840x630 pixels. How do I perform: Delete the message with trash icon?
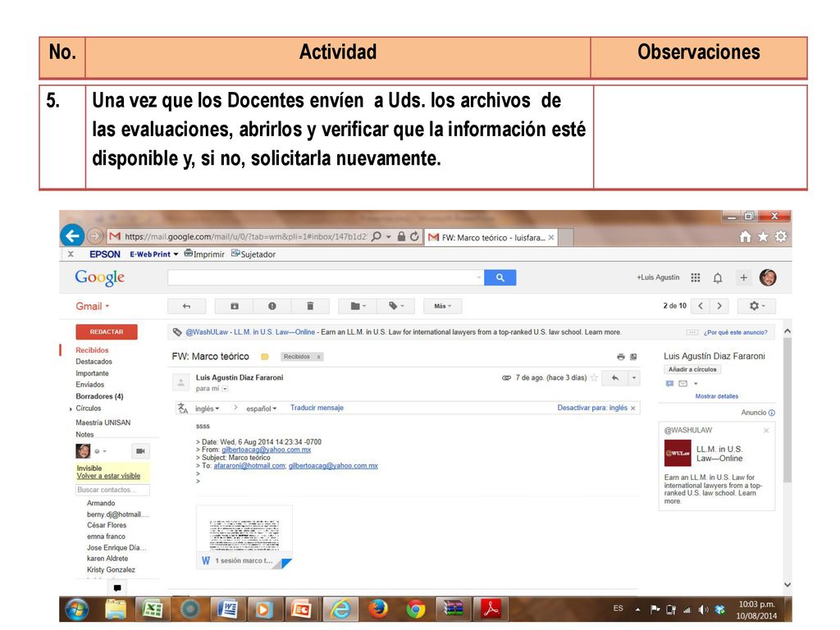click(x=309, y=306)
